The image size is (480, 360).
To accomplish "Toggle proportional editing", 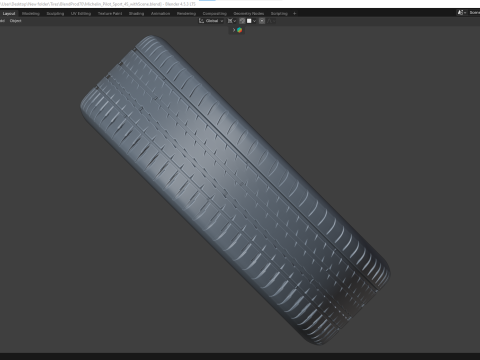I will (262, 21).
